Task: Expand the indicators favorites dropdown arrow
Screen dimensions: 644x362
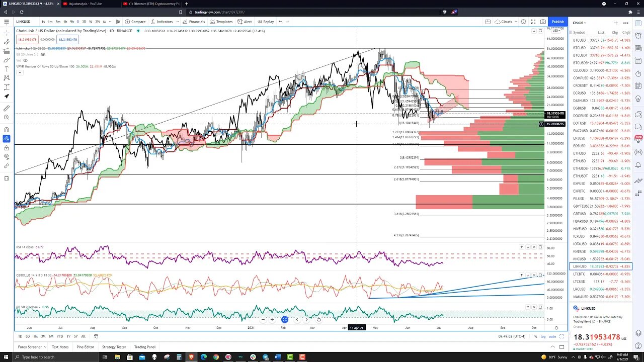Action: (x=178, y=22)
